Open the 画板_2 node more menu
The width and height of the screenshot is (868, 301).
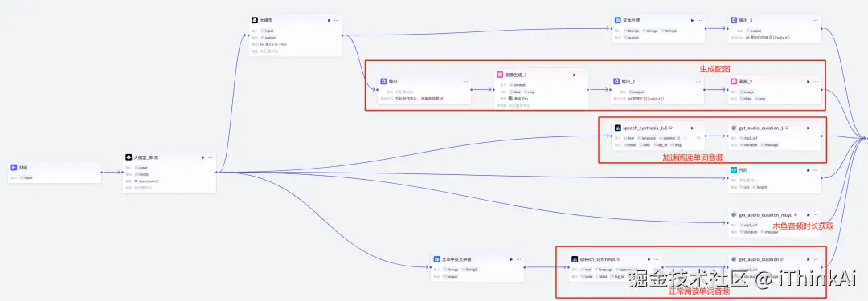click(816, 82)
